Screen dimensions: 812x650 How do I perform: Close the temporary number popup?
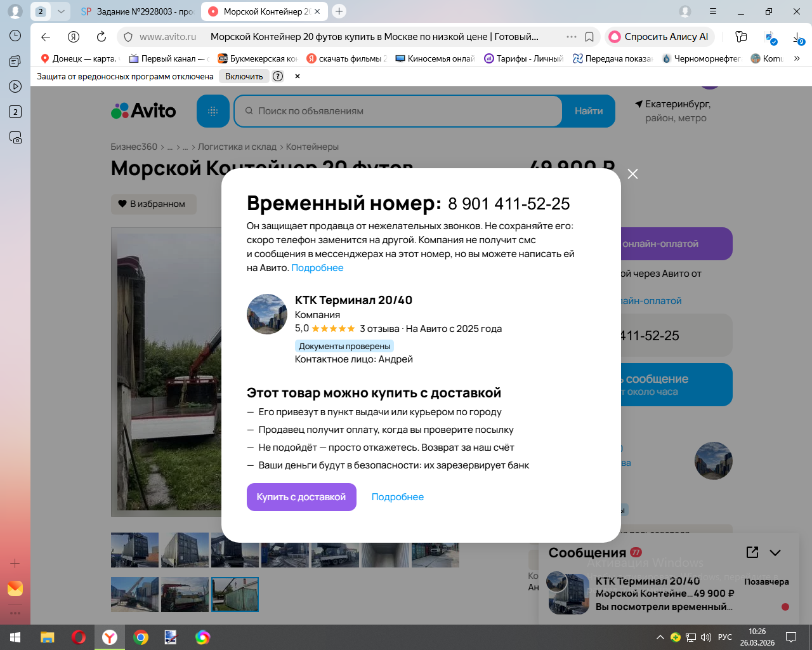[x=632, y=174]
